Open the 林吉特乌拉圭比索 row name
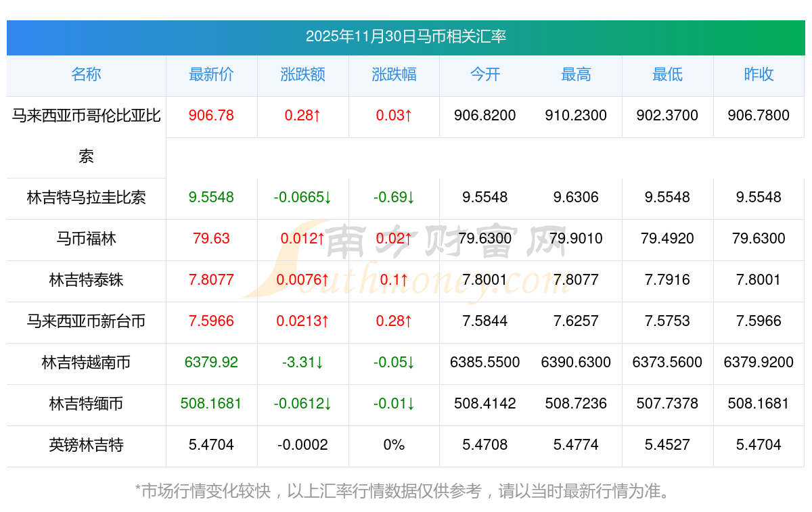The width and height of the screenshot is (812, 512). click(86, 197)
